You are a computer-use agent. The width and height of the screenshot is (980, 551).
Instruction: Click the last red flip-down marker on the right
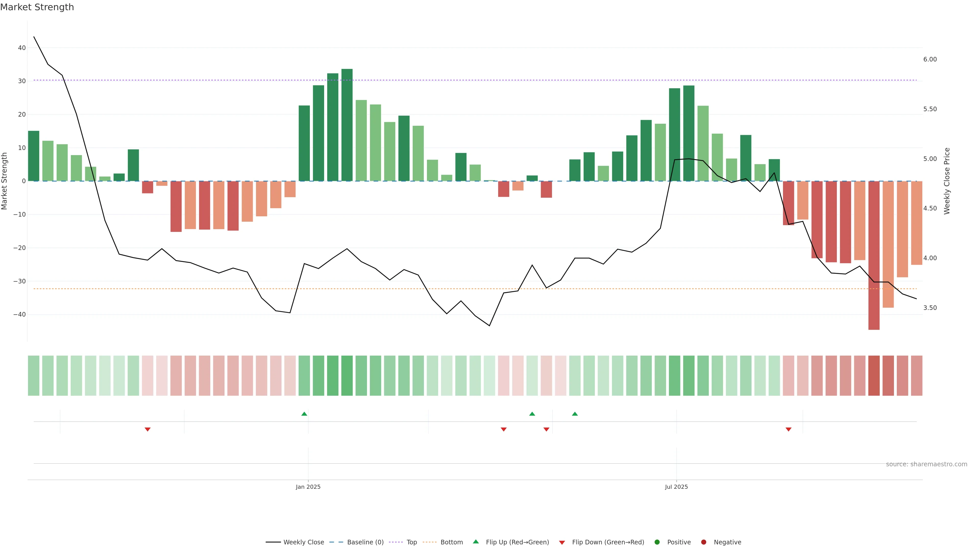tap(788, 429)
